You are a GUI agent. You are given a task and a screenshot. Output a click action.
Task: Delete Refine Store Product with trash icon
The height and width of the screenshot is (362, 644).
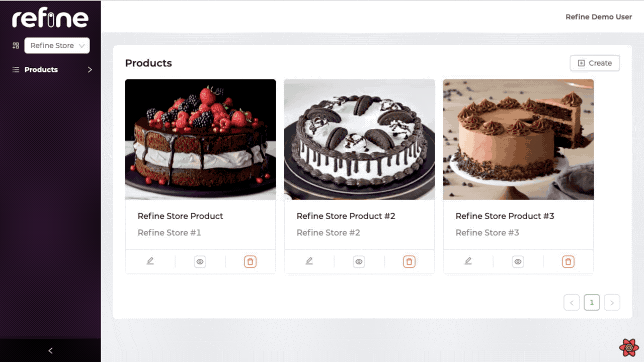(250, 261)
